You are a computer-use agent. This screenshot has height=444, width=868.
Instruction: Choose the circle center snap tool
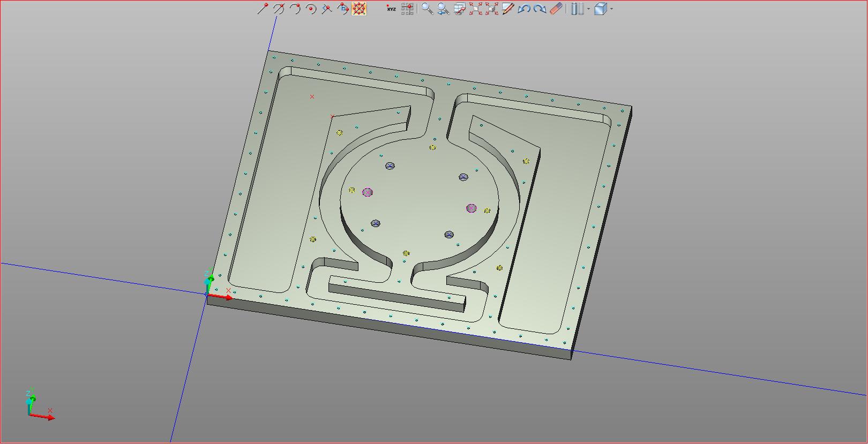click(x=311, y=9)
